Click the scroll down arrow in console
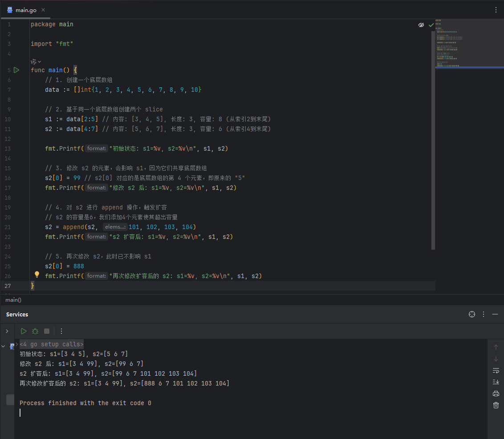This screenshot has height=439, width=504. click(496, 359)
